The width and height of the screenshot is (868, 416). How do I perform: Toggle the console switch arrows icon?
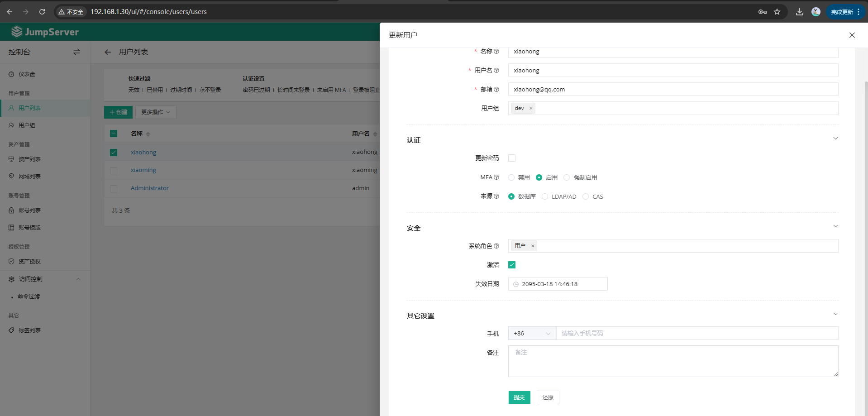tap(76, 52)
